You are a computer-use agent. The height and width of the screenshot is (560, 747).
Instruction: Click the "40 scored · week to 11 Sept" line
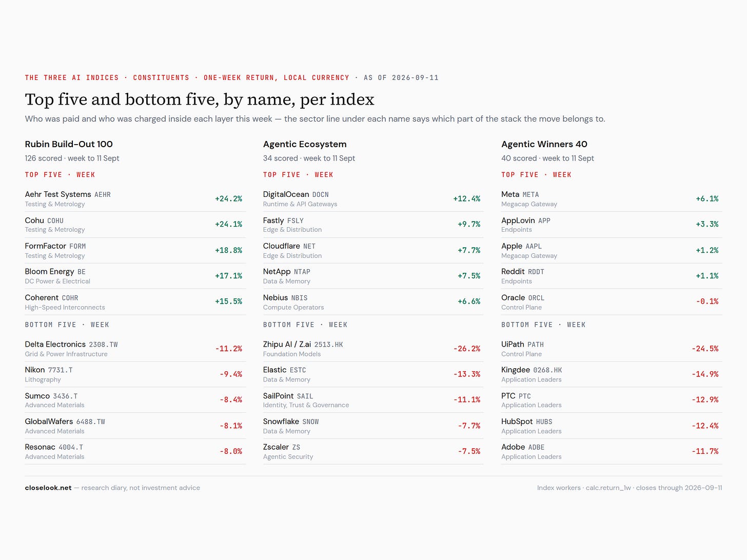[x=547, y=158]
